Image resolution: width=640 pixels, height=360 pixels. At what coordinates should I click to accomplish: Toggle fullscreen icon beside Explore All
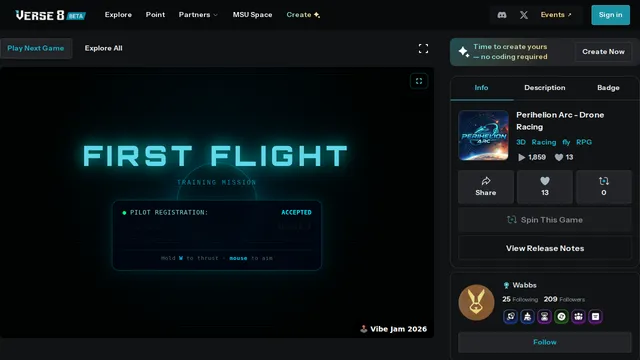pyautogui.click(x=423, y=49)
